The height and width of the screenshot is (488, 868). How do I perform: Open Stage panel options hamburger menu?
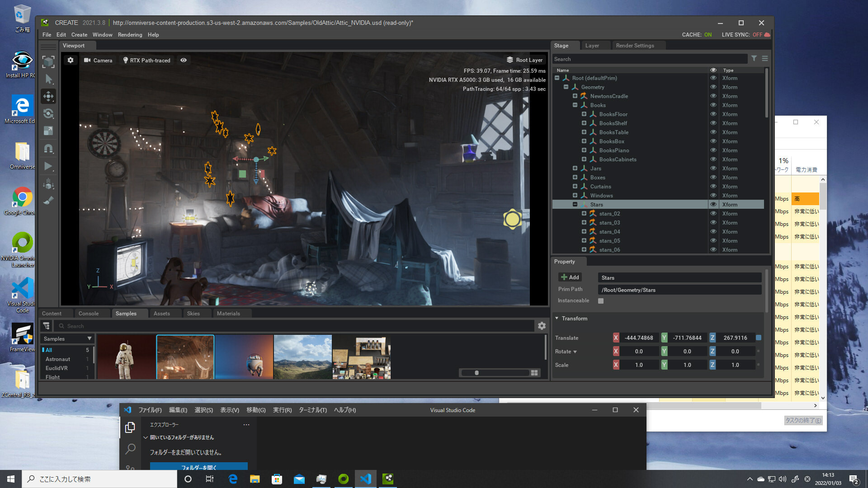coord(765,59)
